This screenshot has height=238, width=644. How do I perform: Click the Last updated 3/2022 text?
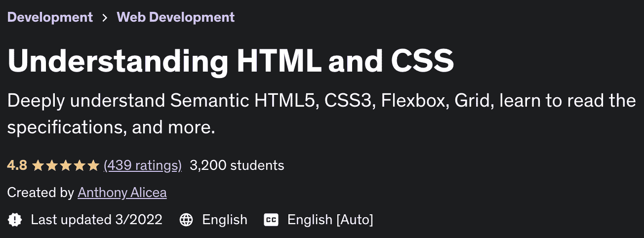(96, 219)
